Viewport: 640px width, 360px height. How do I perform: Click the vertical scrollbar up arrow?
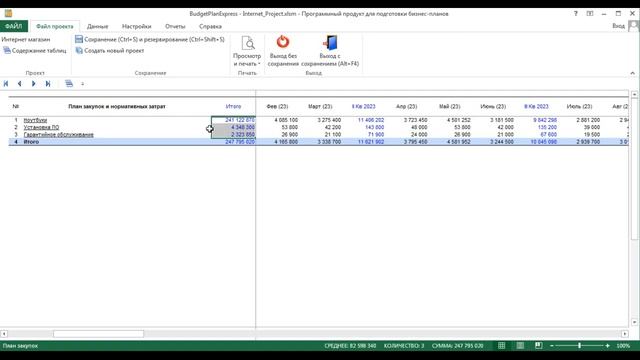[634, 94]
